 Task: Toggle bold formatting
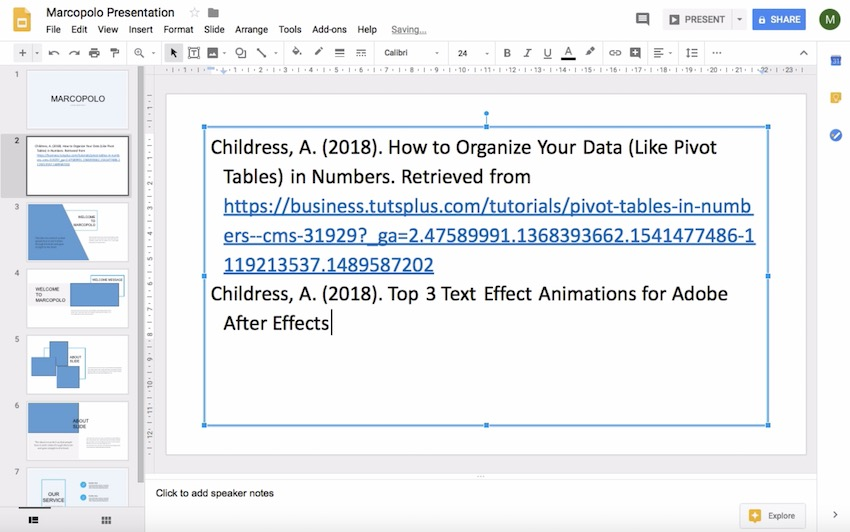(507, 53)
